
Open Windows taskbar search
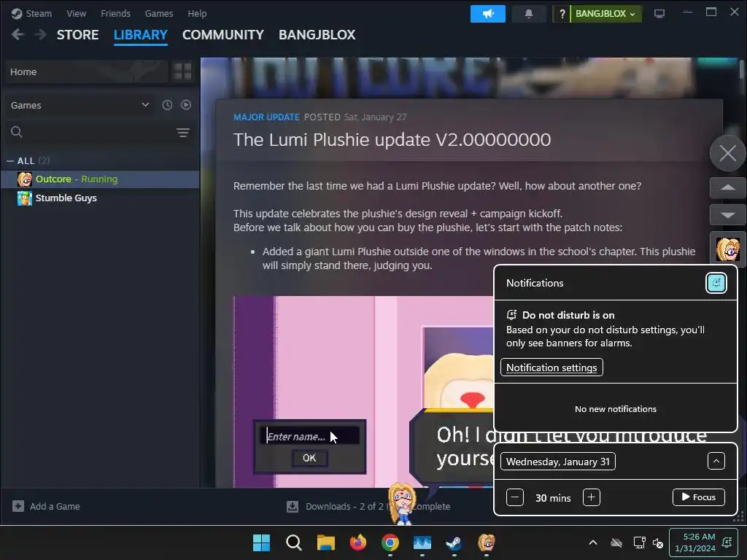click(x=293, y=542)
